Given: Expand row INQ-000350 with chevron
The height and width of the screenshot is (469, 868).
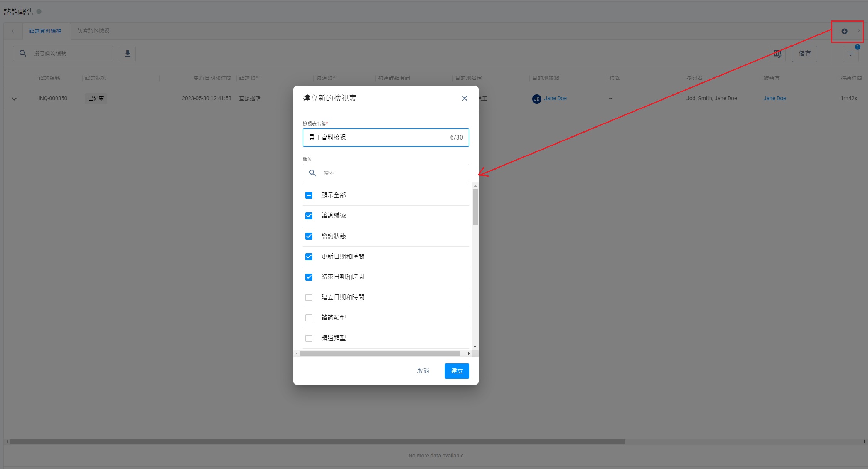Looking at the screenshot, I should point(14,99).
